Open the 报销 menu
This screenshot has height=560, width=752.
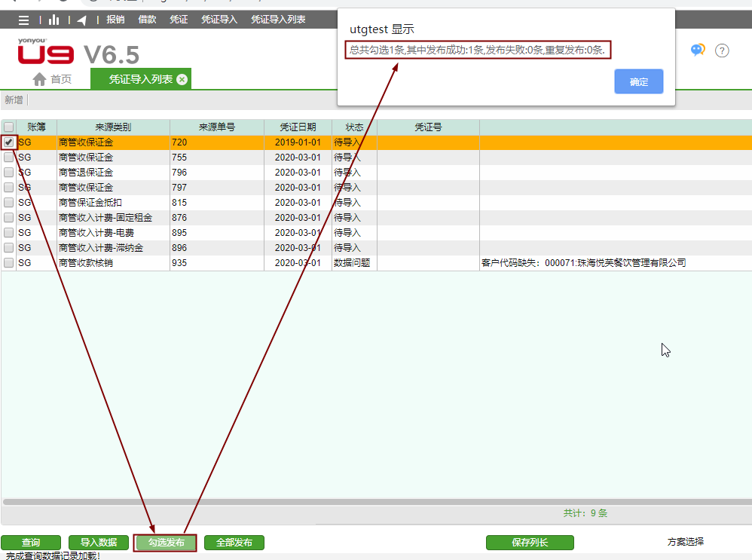click(x=115, y=20)
